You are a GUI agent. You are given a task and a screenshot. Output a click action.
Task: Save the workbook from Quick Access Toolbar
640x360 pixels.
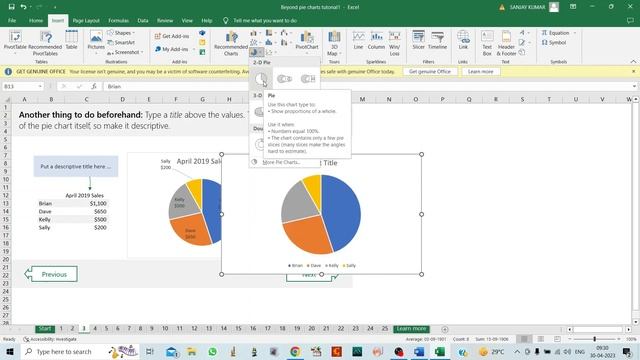tap(11, 7)
